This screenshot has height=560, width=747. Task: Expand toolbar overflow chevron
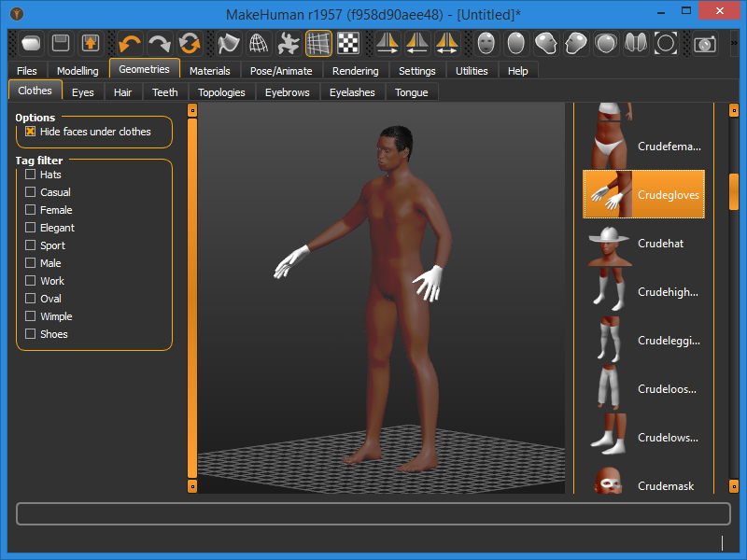tap(734, 43)
